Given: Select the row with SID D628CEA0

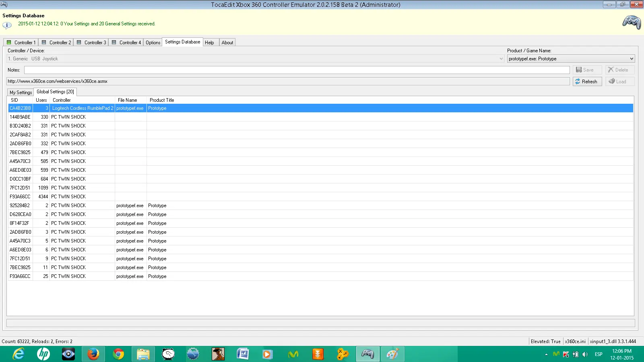Looking at the screenshot, I should (x=320, y=214).
